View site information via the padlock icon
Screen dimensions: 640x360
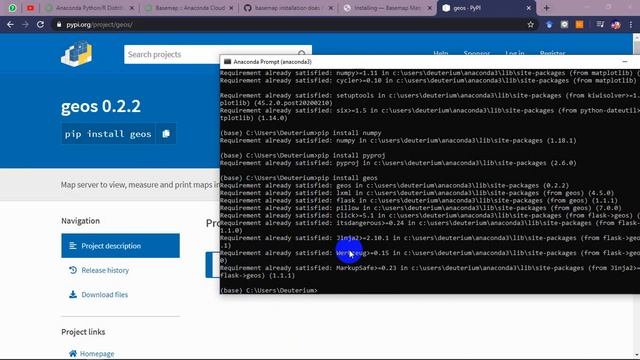click(x=59, y=24)
